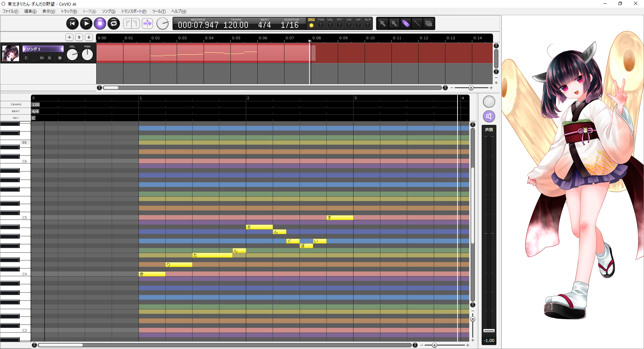
Task: Stop playback with the purple Stop button
Action: click(100, 23)
